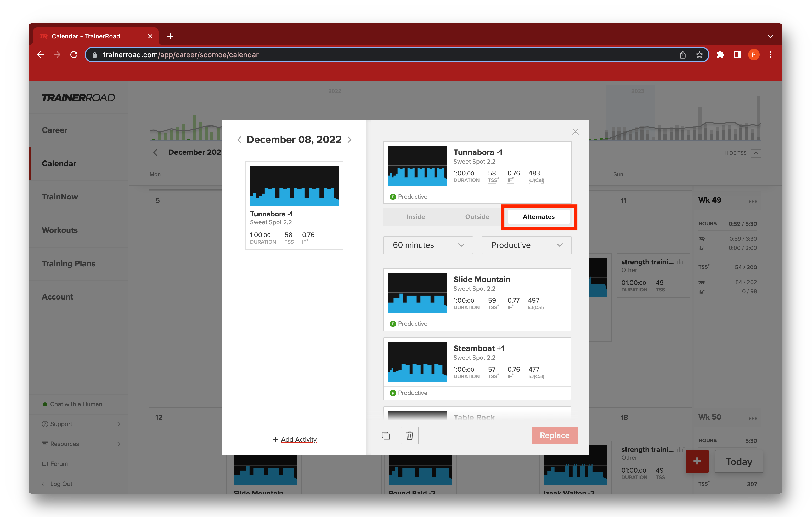Screen dimensions: 812x517
Task: Switch to the Outside tab
Action: pos(477,216)
